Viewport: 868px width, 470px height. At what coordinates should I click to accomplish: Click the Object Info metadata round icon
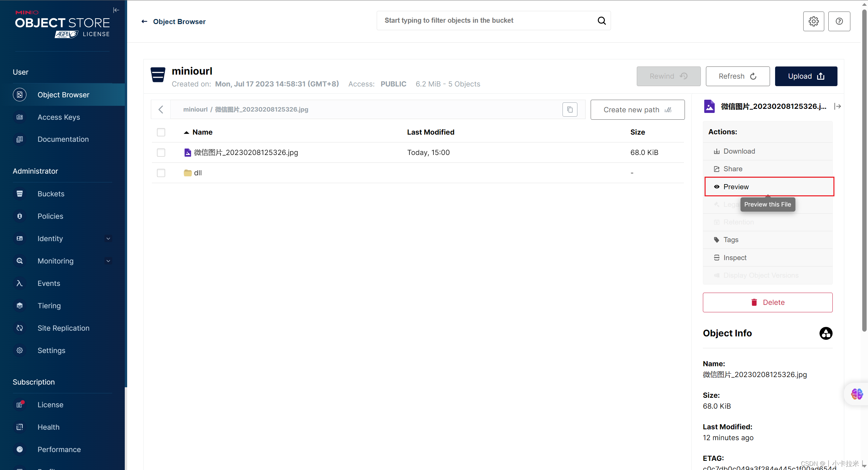826,333
